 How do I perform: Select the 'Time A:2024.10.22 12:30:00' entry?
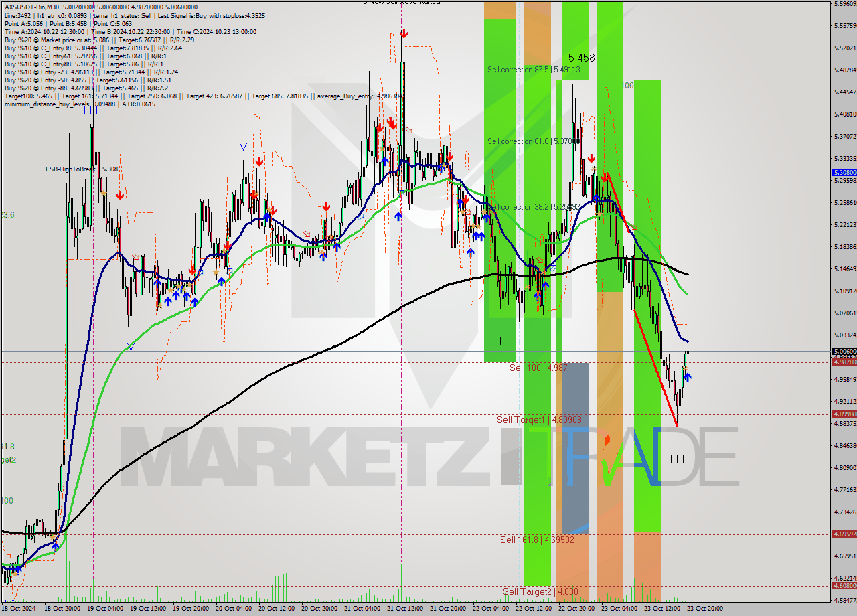44,31
